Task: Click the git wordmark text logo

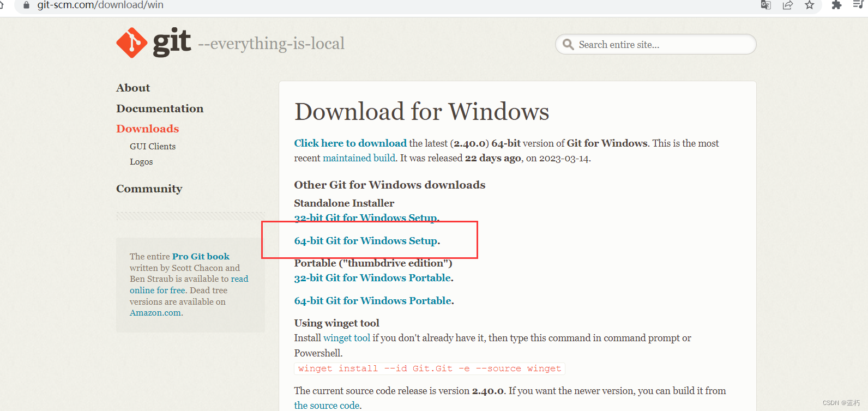Action: coord(172,42)
